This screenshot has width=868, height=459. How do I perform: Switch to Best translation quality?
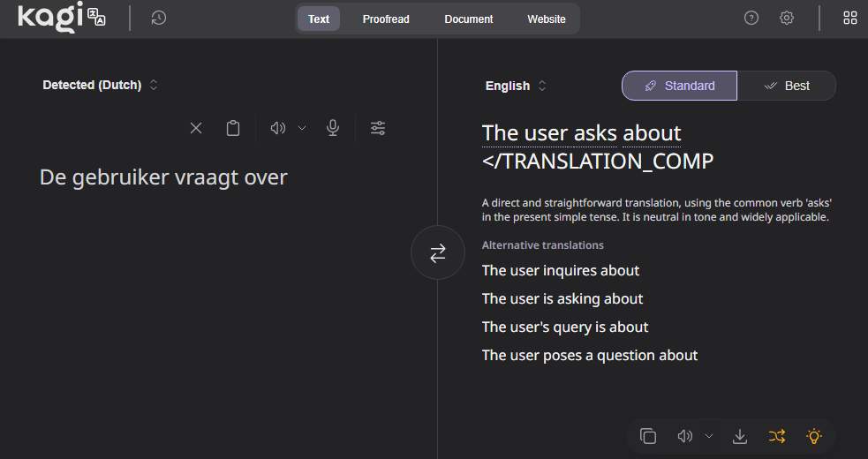point(787,86)
